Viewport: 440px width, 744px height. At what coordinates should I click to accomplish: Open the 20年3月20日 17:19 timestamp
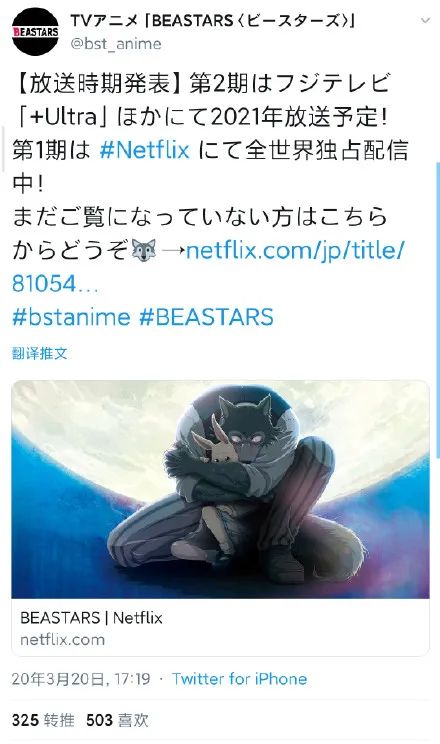[81, 679]
